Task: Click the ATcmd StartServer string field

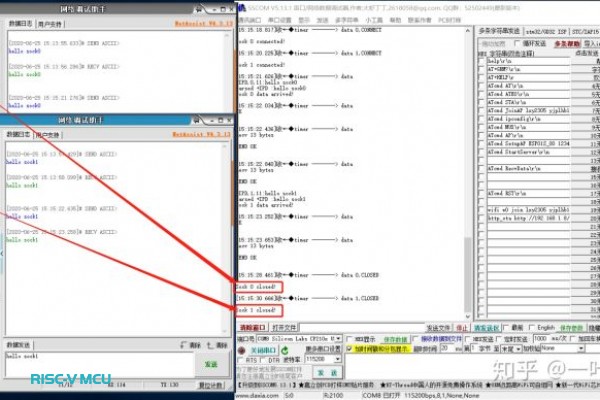Action: pyautogui.click(x=528, y=152)
